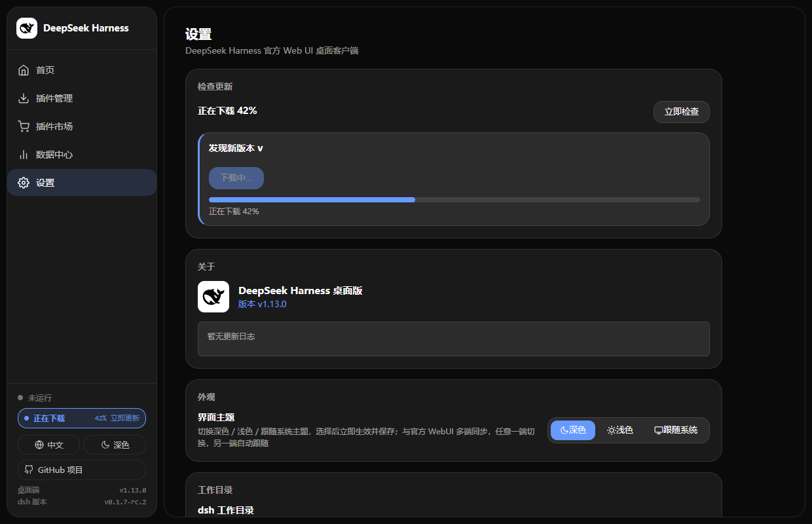Click the DeepSeek Harness whale logo in sidebar
This screenshot has height=524, width=812.
pos(27,28)
